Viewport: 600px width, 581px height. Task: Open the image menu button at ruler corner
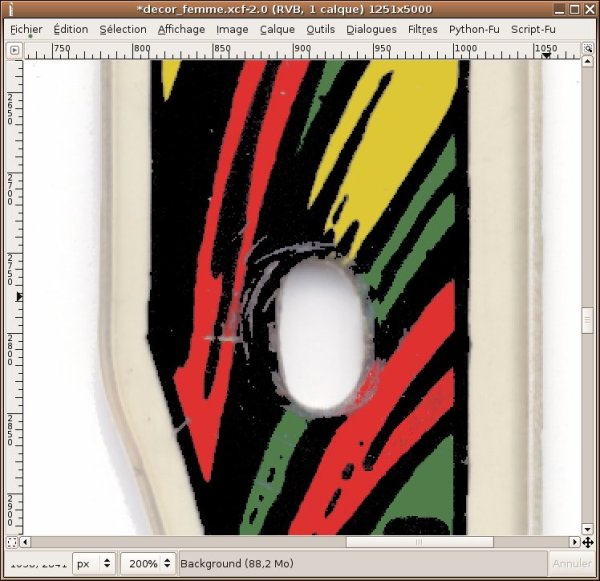click(14, 49)
